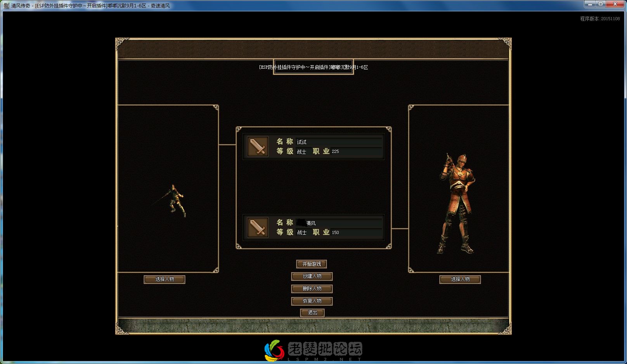Image resolution: width=627 pixels, height=364 pixels.
Task: Click the sword icon beside character 试试
Action: [258, 147]
